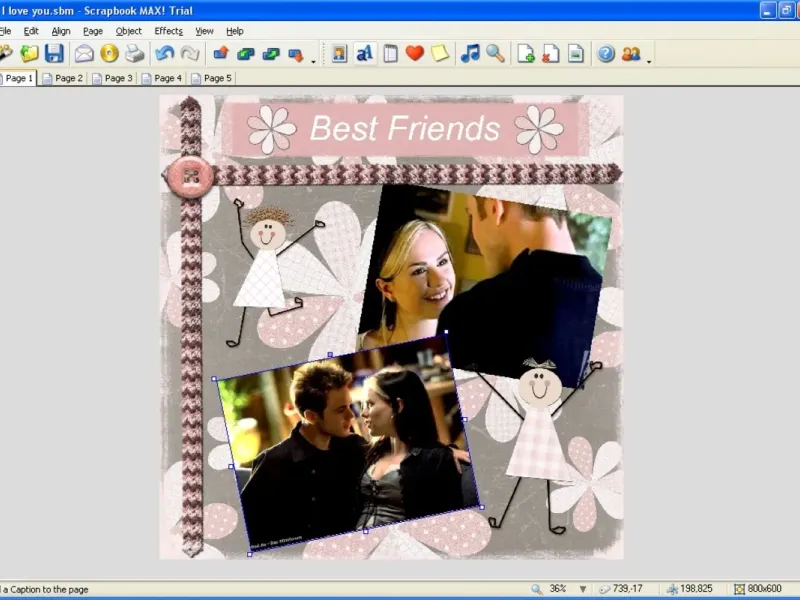Image resolution: width=800 pixels, height=600 pixels.
Task: Add a photo with the portrait icon
Action: (x=339, y=54)
